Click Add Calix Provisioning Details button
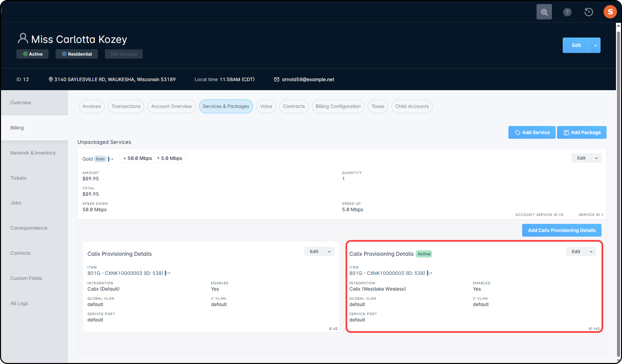The image size is (622, 364). pyautogui.click(x=562, y=230)
